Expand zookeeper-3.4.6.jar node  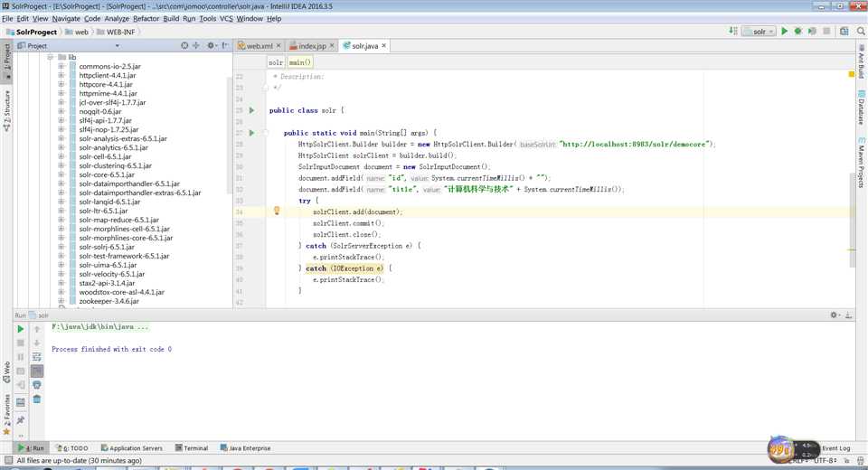point(61,301)
